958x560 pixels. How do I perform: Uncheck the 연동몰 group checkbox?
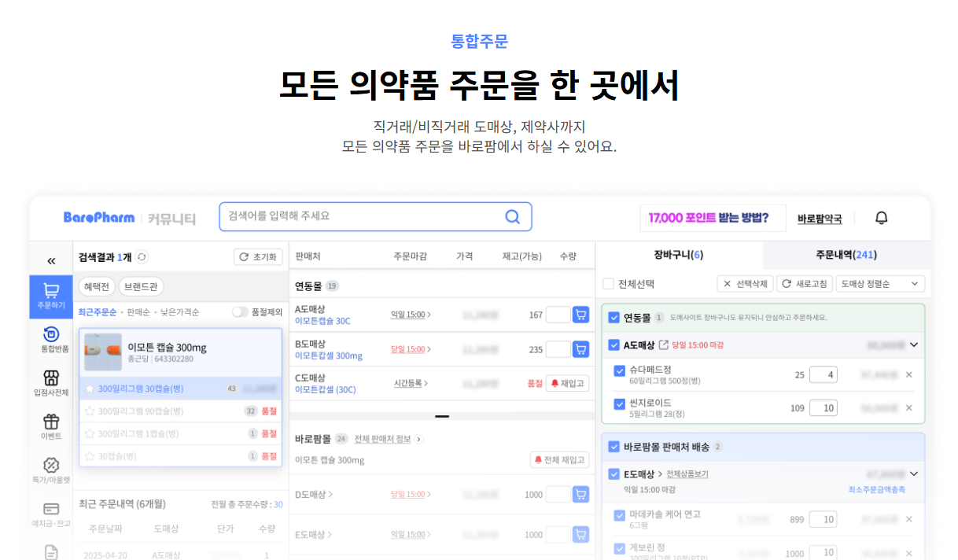(x=614, y=318)
